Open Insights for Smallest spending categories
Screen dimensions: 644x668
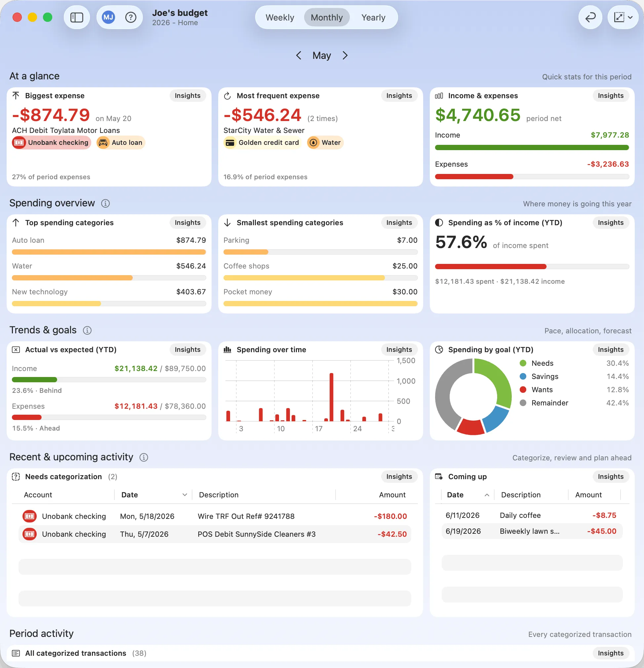(399, 223)
